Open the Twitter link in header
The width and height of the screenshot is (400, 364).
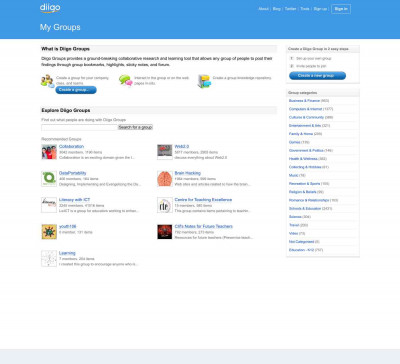pos(290,9)
